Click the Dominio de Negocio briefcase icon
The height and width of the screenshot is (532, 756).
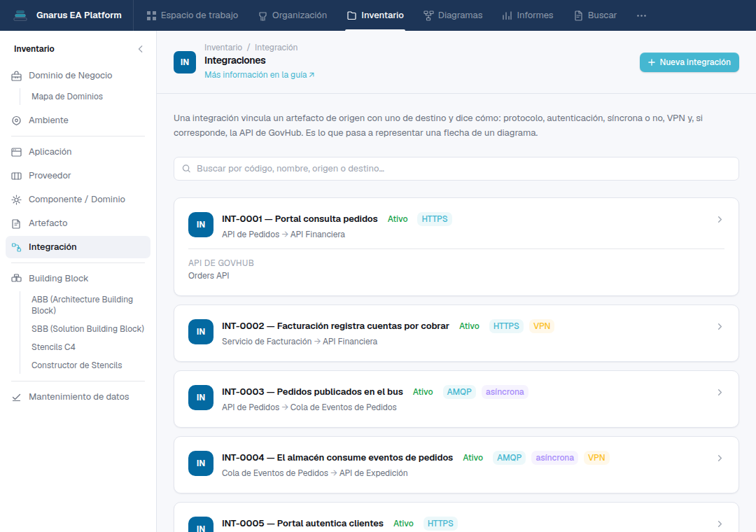click(x=16, y=76)
